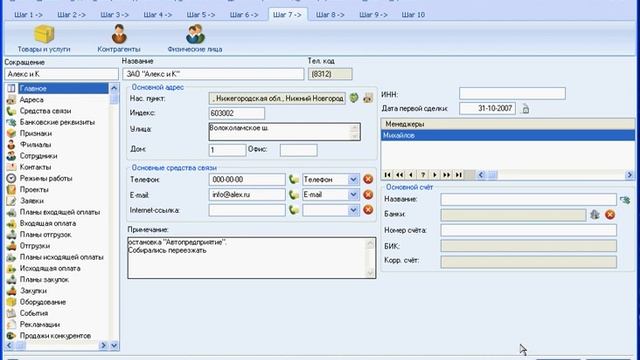Viewport: 640px width, 360px height.
Task: Select Михайлов in Менеджеры list
Action: (x=508, y=135)
